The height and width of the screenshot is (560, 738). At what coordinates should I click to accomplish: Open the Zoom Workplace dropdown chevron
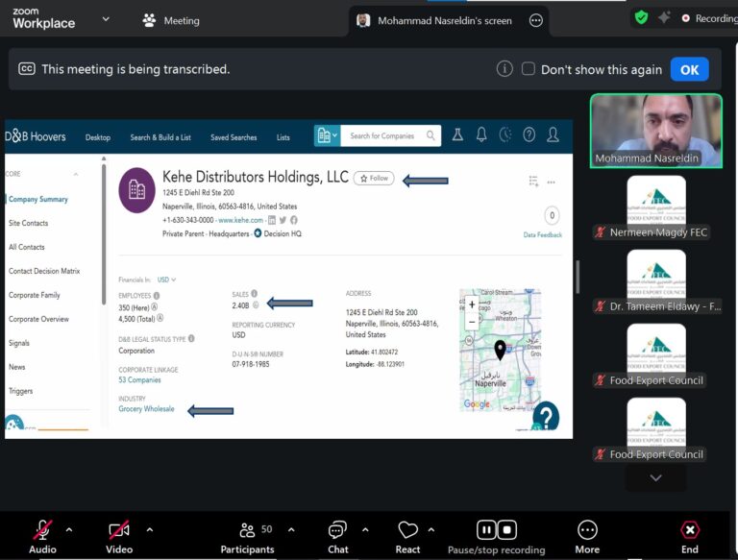(x=105, y=18)
